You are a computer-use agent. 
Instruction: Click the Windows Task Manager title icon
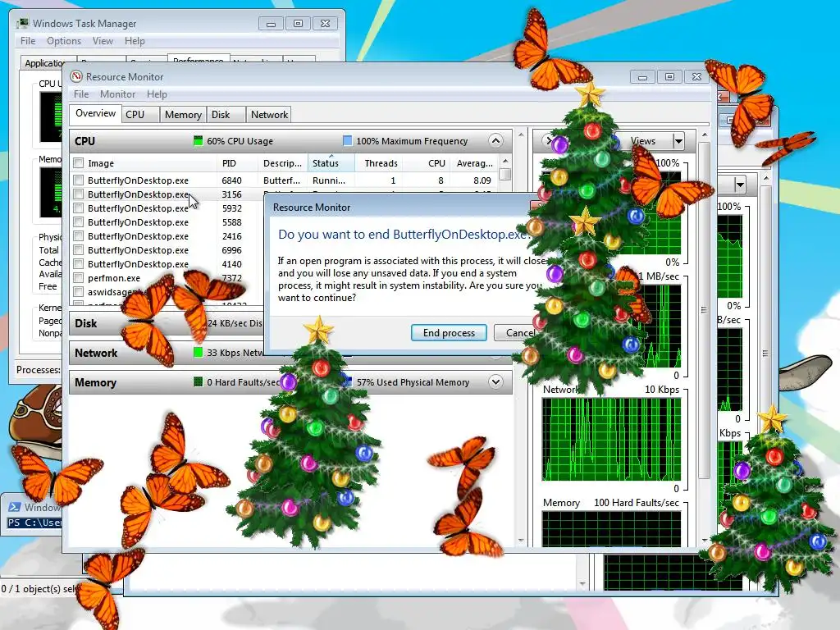(22, 23)
